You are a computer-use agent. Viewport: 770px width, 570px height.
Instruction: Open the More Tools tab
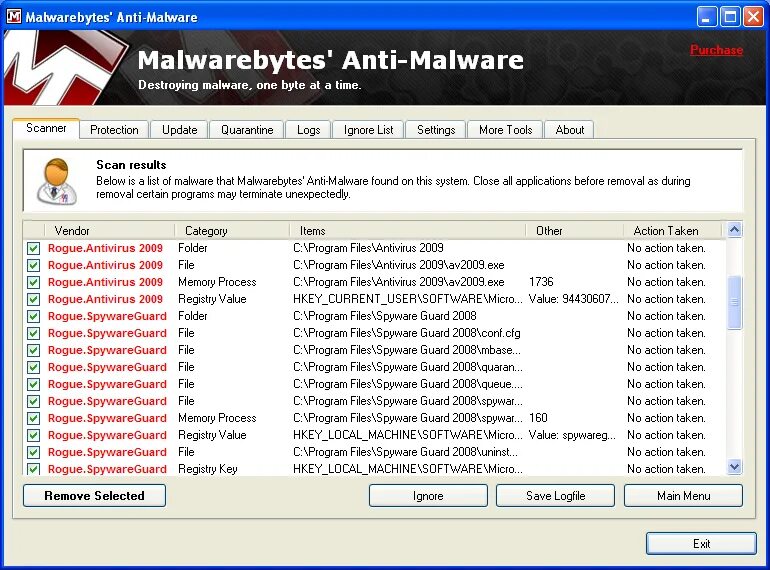505,130
